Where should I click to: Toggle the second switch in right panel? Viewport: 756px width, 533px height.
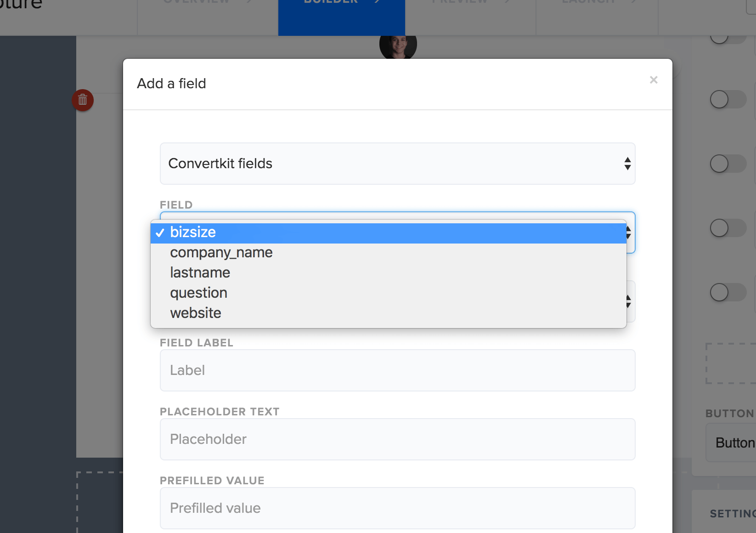pos(728,99)
